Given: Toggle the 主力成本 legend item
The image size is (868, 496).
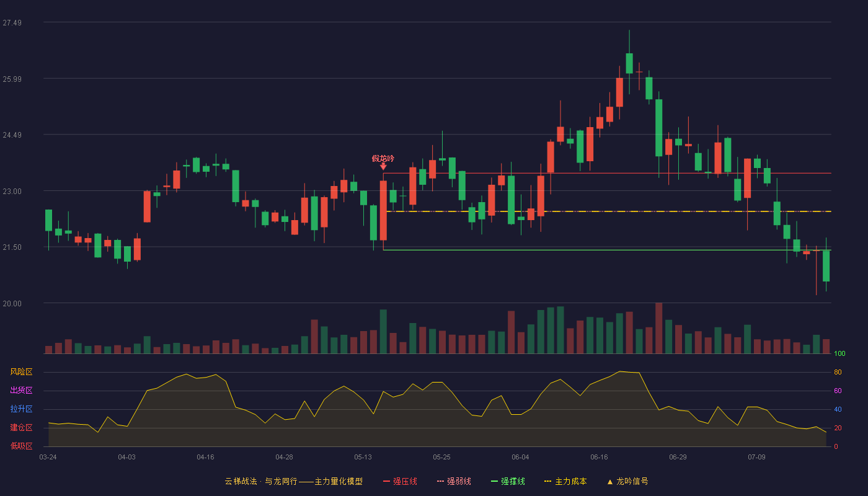Looking at the screenshot, I should (565, 481).
